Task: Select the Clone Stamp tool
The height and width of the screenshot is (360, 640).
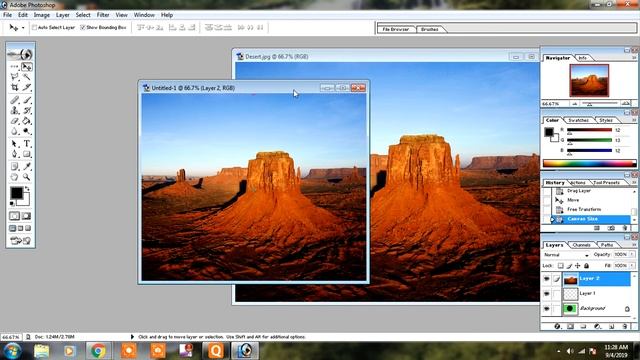Action: pyautogui.click(x=15, y=110)
